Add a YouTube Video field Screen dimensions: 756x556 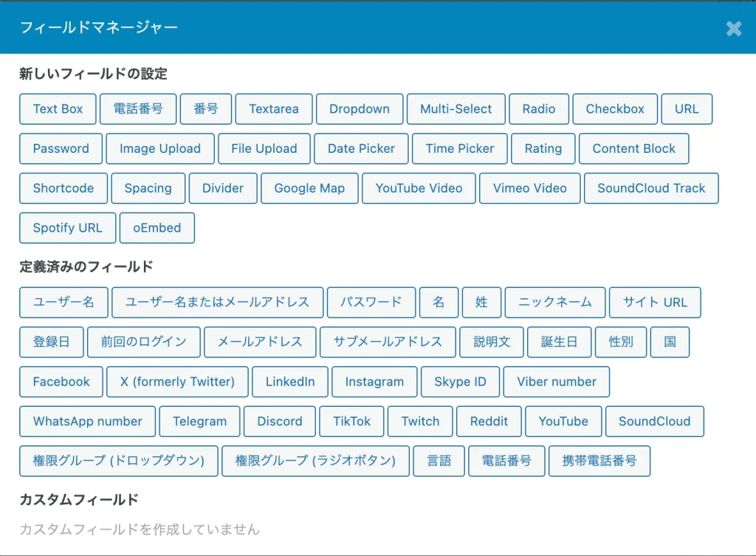(x=419, y=188)
